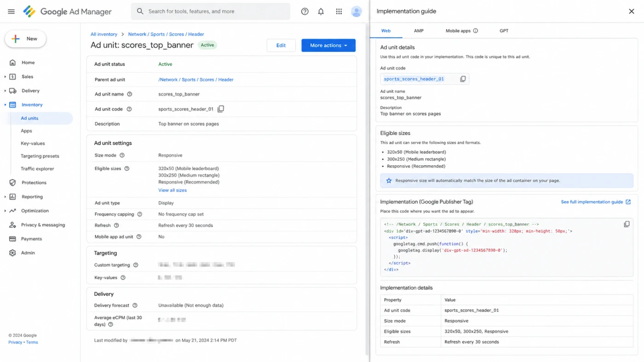Click All inventory breadcrumb link
The image size is (644, 362).
(x=104, y=34)
